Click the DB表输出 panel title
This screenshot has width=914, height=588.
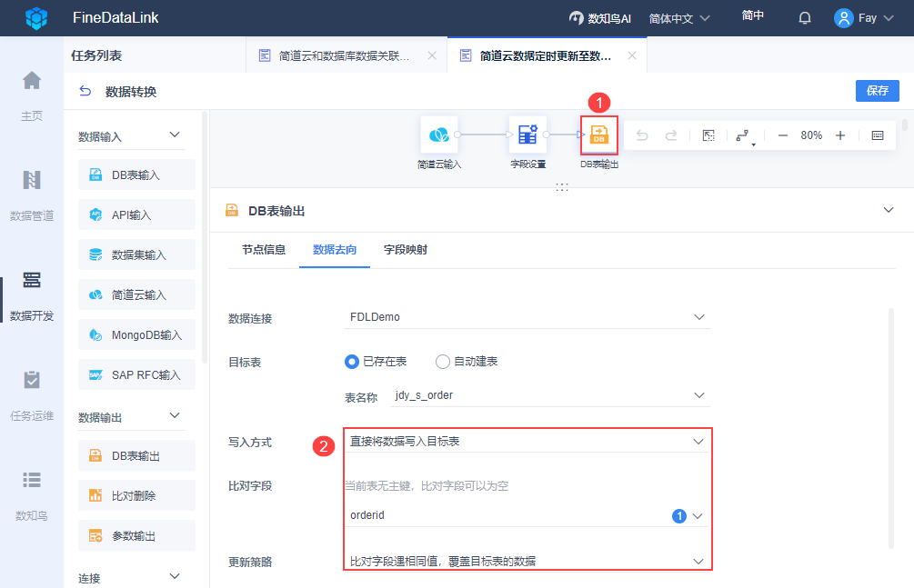[x=276, y=211]
